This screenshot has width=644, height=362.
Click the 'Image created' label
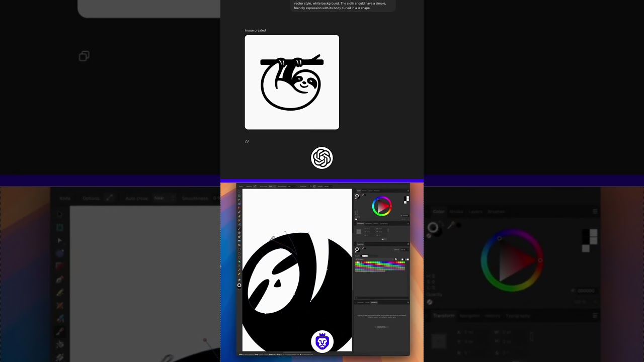[x=255, y=30]
